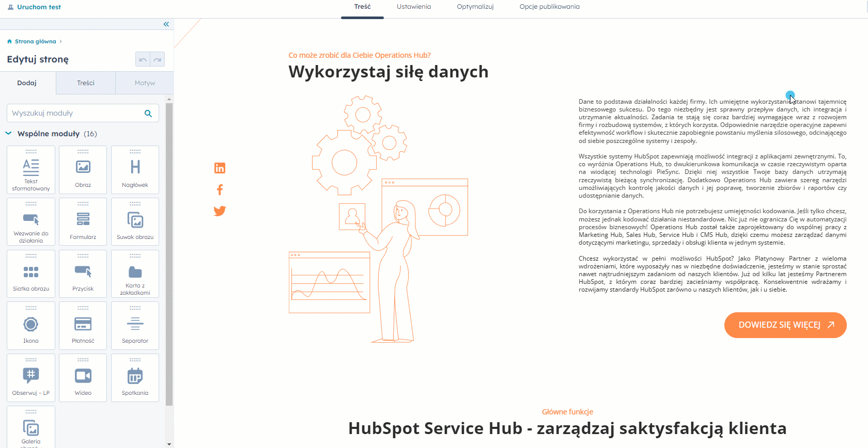Click the Wyszukaj moduły search field
The height and width of the screenshot is (448, 868).
tap(83, 113)
